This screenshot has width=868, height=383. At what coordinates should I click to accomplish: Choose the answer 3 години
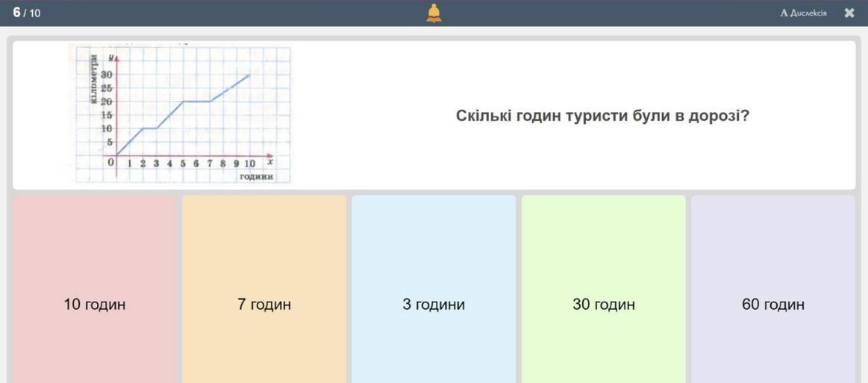434,289
